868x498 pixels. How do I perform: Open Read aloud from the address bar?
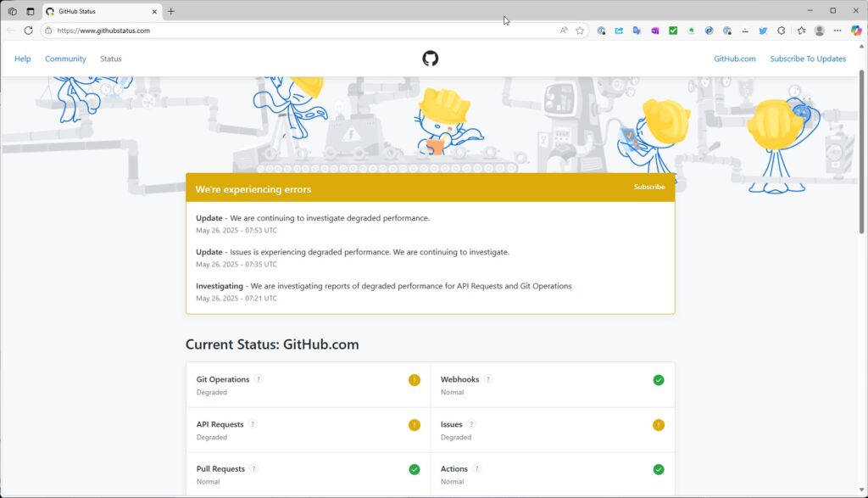coord(564,31)
